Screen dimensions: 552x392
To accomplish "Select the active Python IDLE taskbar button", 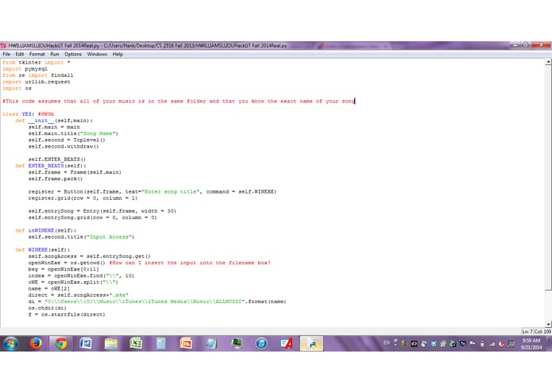I will tap(312, 343).
